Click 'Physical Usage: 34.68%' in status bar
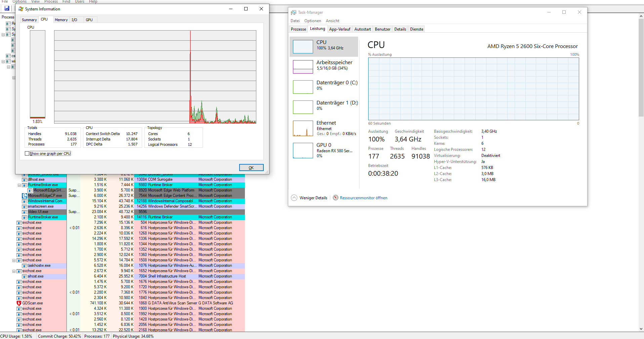 (133, 336)
